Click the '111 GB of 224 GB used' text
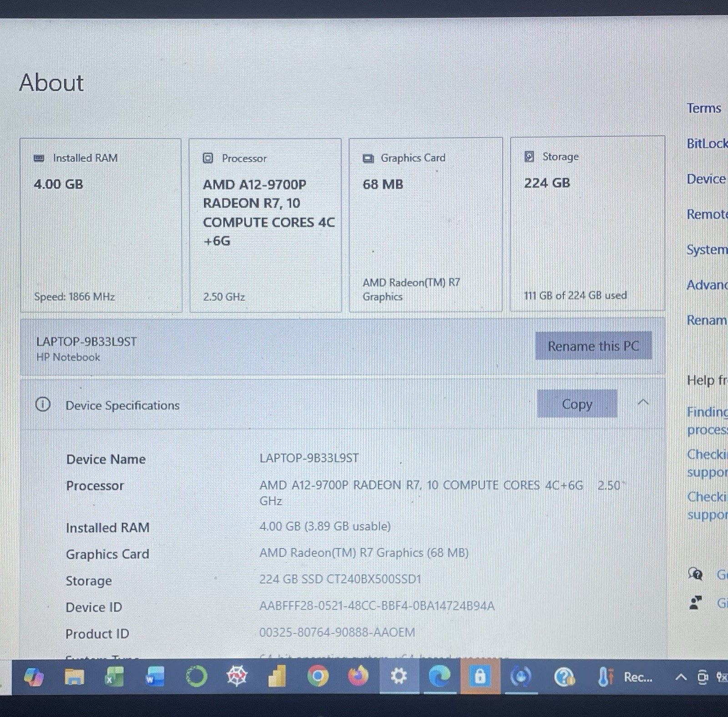 [x=575, y=295]
